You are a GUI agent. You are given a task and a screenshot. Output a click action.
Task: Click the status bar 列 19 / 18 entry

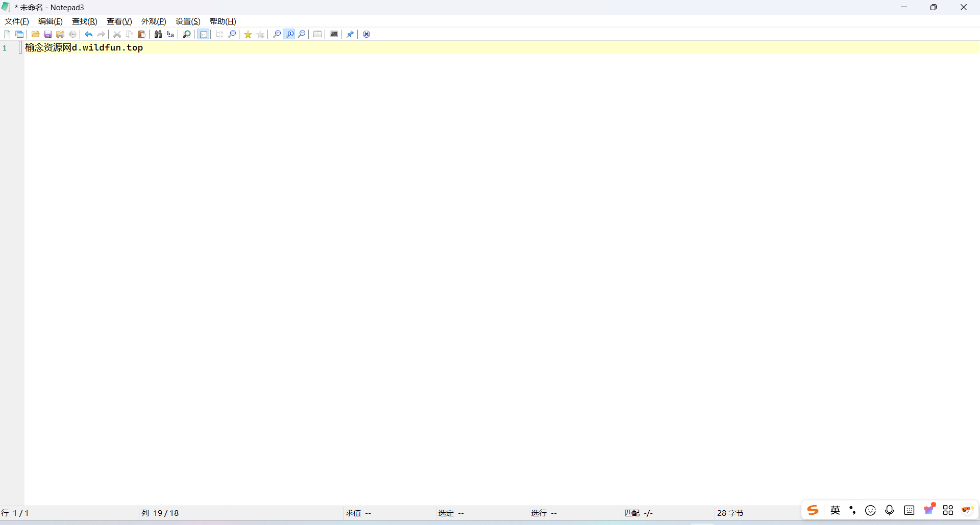[160, 513]
